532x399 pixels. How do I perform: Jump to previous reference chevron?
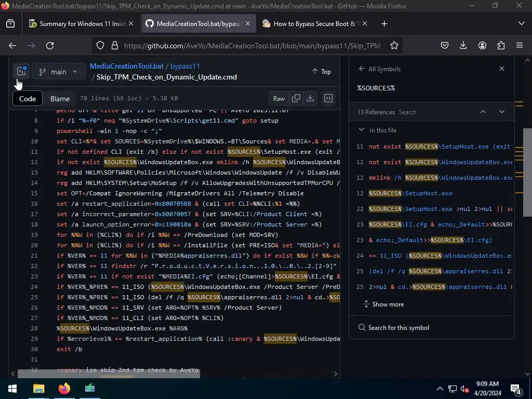pos(483,112)
